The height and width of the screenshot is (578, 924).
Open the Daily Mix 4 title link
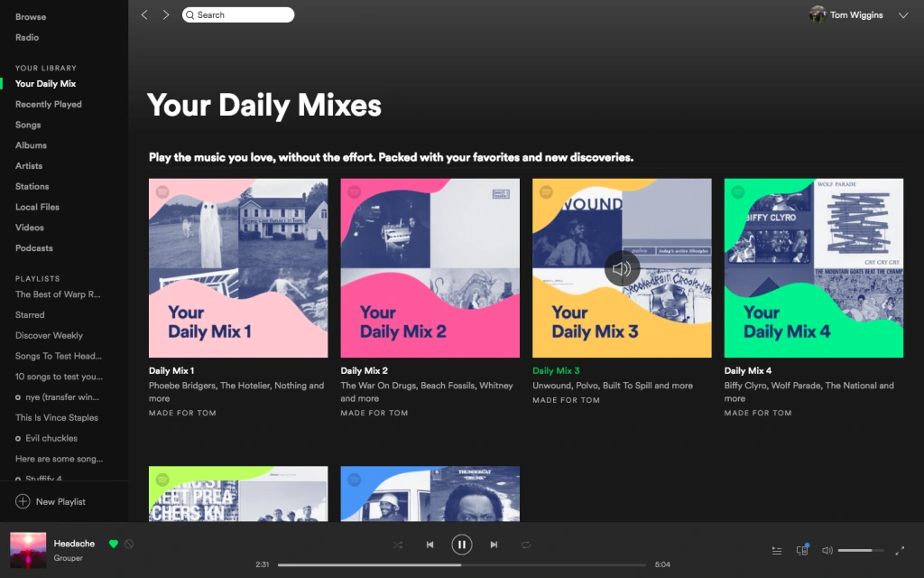click(748, 370)
